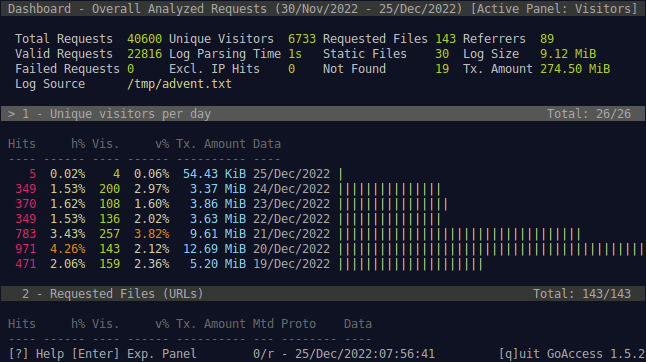The width and height of the screenshot is (646, 362).
Task: Select the Unique visitors per day panel header
Action: [x=323, y=114]
